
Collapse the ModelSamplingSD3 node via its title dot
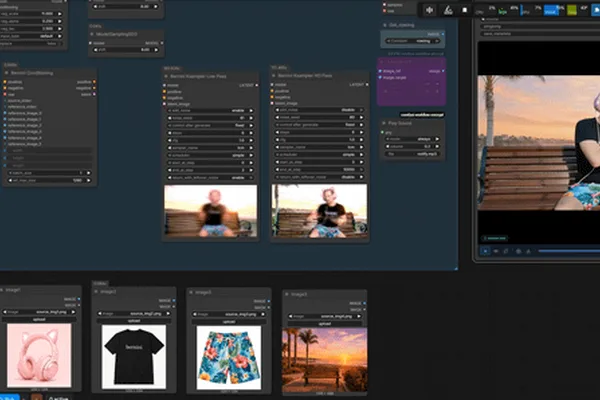(92, 34)
